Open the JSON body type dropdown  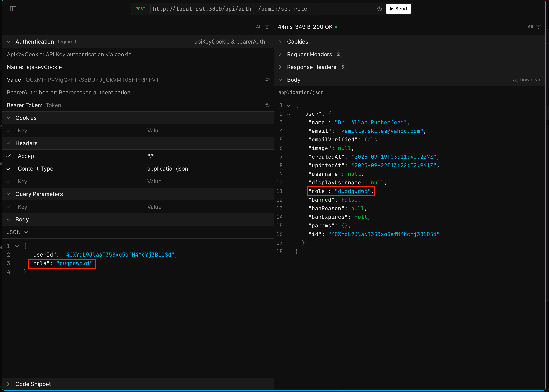17,232
